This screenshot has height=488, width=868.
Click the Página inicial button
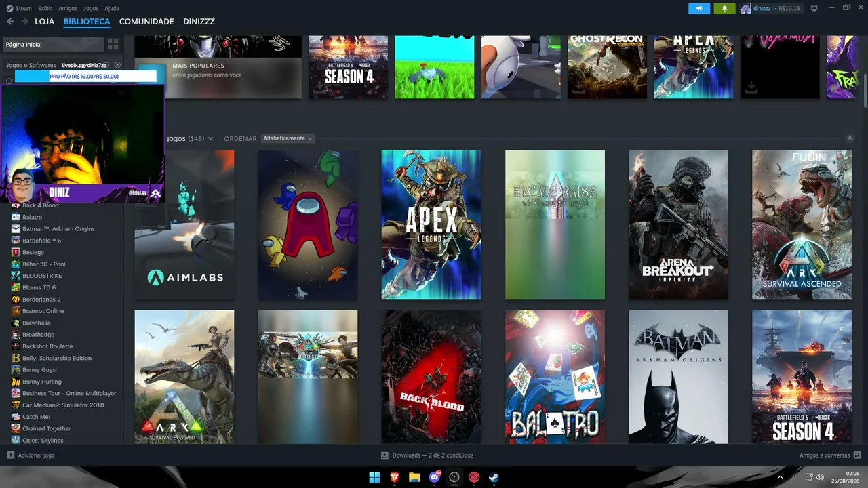coord(53,44)
